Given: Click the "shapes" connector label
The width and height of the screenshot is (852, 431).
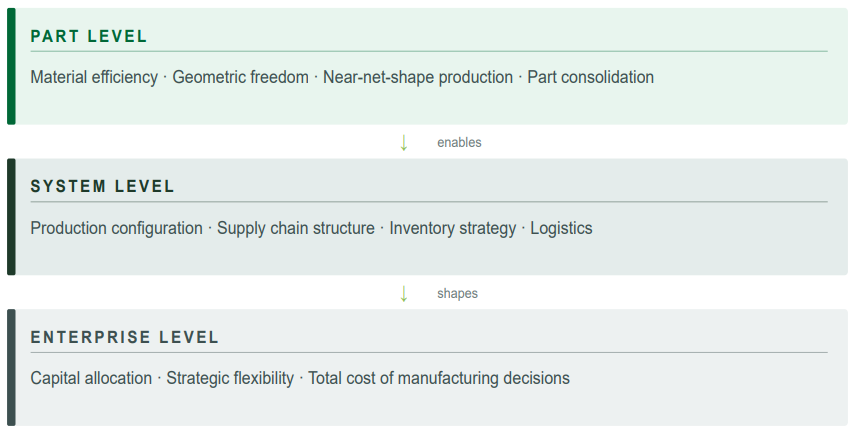Looking at the screenshot, I should pyautogui.click(x=457, y=294).
